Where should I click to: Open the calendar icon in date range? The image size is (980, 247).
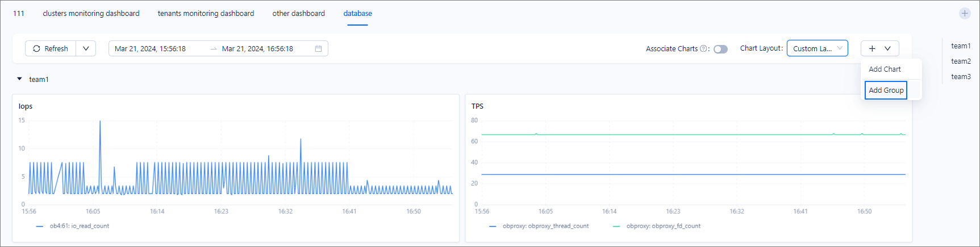(318, 49)
